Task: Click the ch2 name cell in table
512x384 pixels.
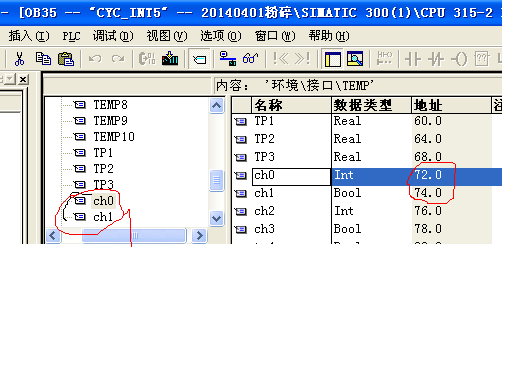Action: (291, 211)
